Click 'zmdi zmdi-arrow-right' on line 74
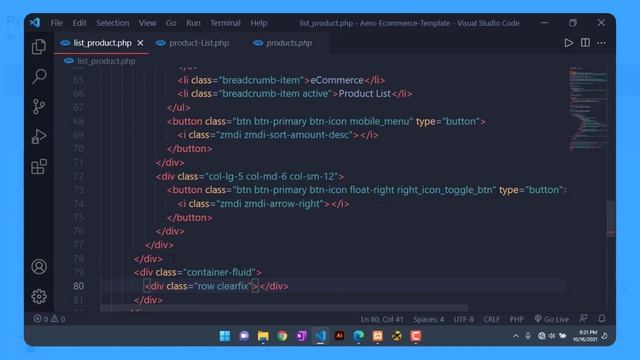The height and width of the screenshot is (360, 640). pos(270,204)
